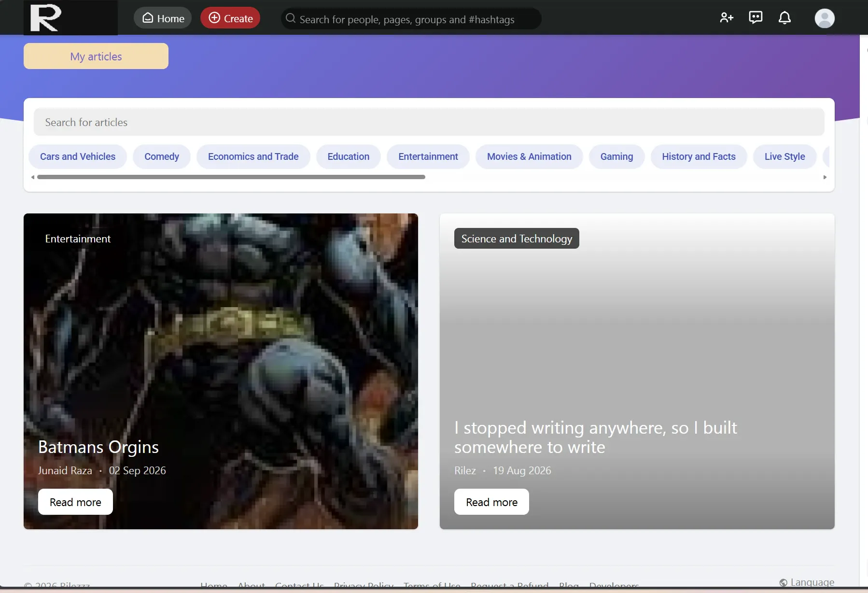Read more of Rilez's article

[x=491, y=502]
